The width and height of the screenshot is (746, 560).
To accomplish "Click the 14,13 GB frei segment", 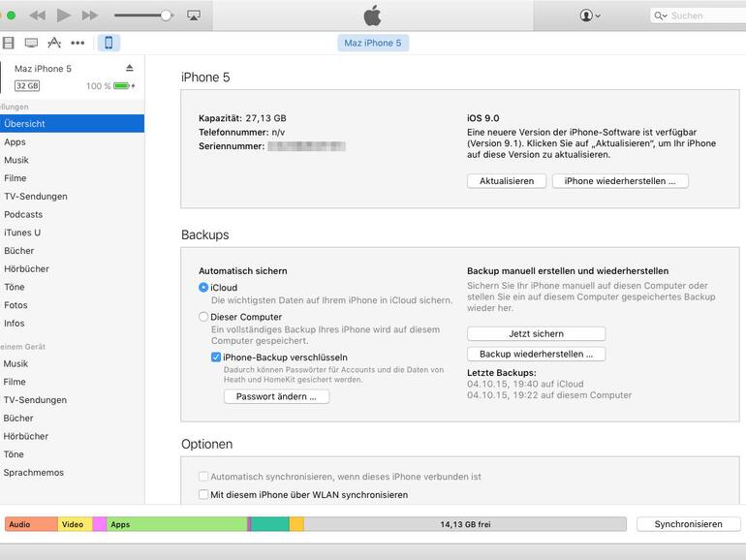I will point(465,524).
